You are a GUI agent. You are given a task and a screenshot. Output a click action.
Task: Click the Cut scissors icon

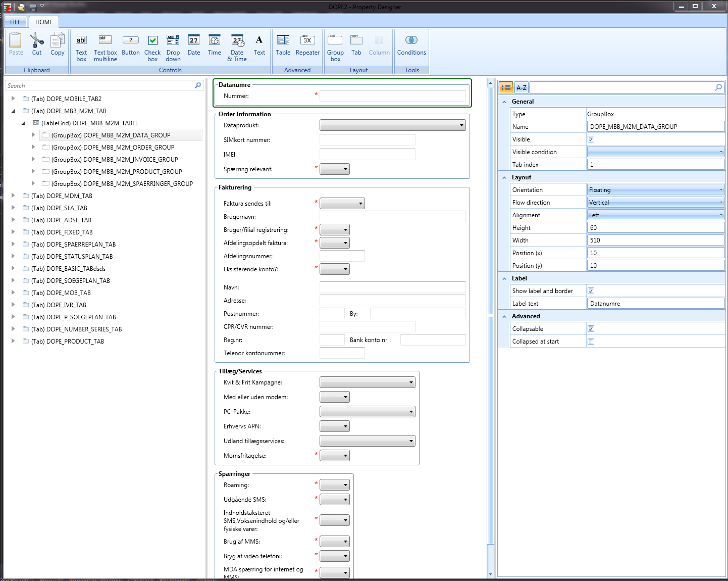click(37, 44)
